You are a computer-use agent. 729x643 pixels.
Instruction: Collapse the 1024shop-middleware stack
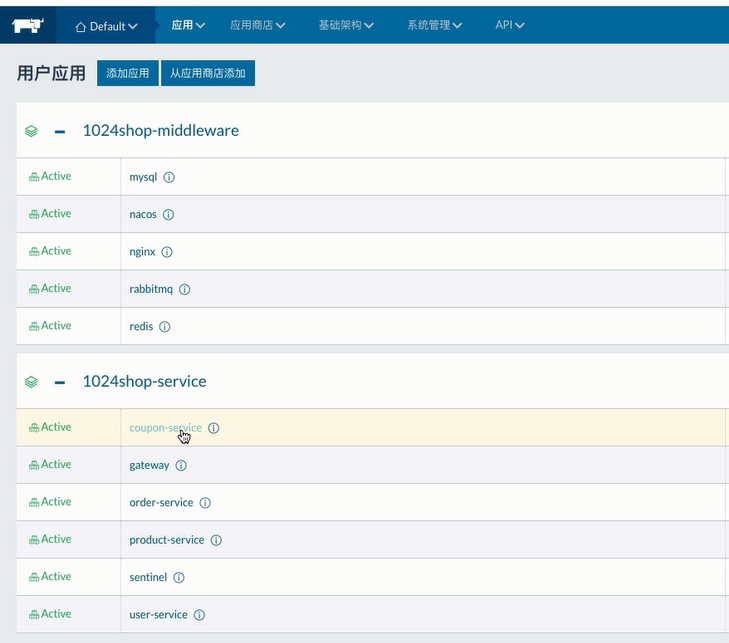click(60, 132)
